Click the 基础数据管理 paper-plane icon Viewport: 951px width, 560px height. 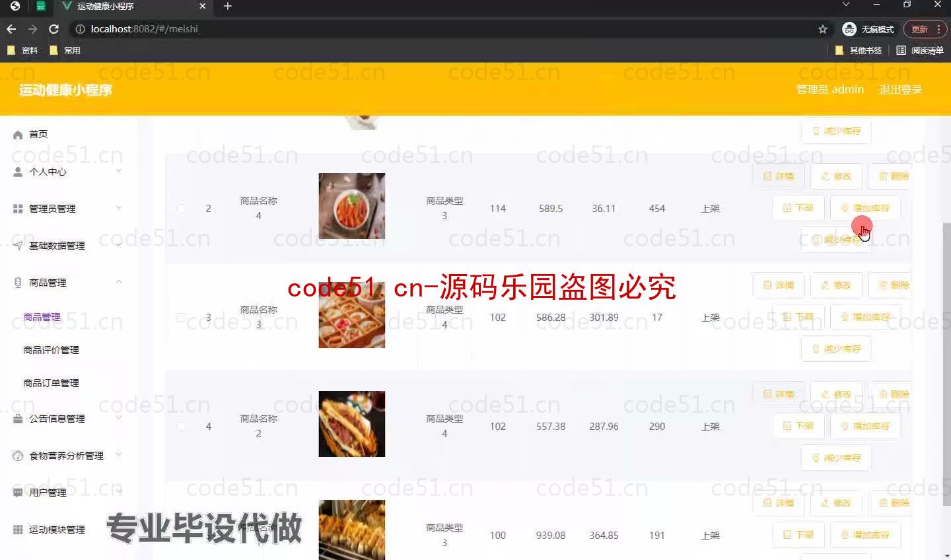coord(18,246)
